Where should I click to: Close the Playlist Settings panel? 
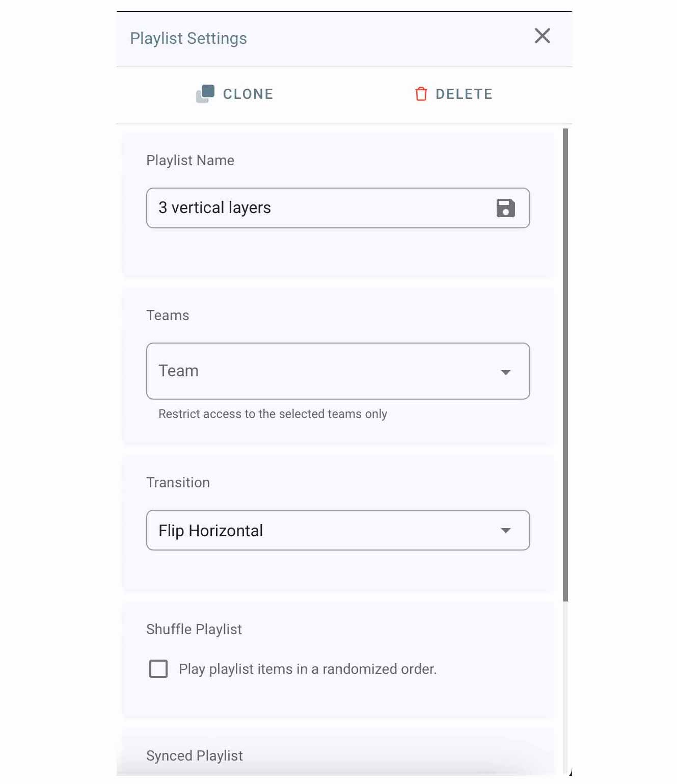(542, 36)
